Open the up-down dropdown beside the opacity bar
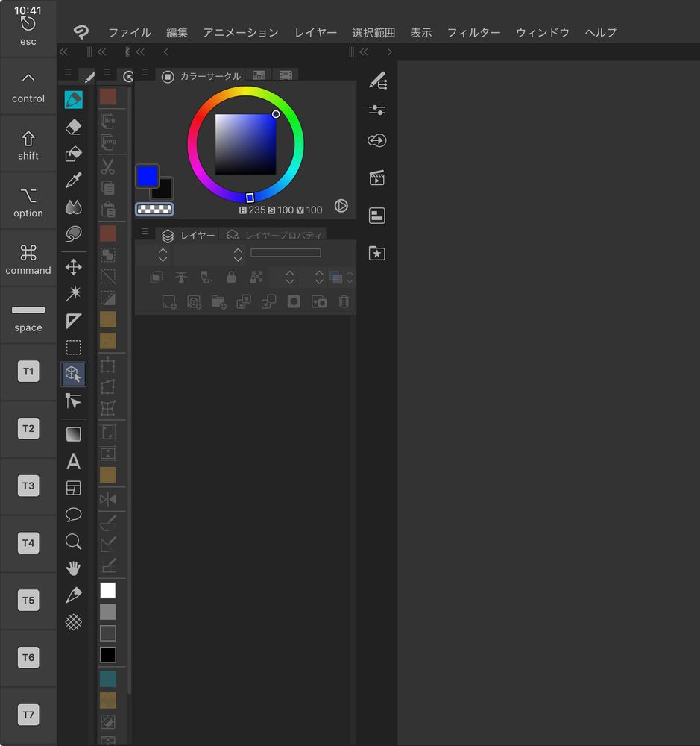This screenshot has height=746, width=700. pos(239,254)
